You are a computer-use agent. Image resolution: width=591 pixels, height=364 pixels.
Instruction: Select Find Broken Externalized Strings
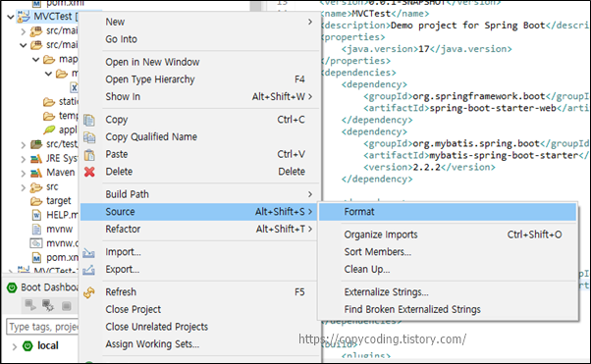448,309
